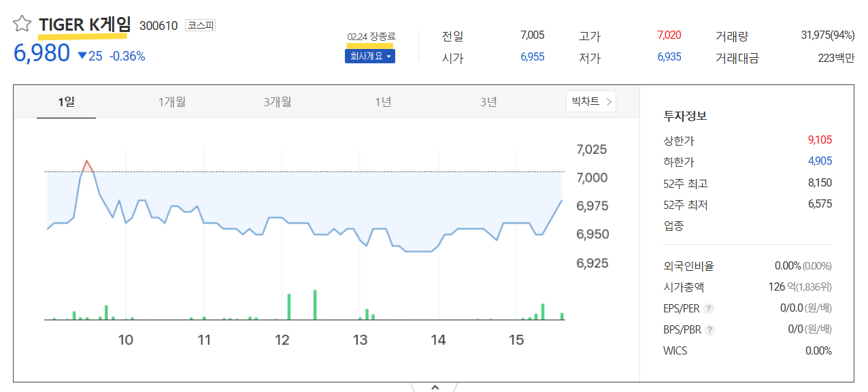Click the arrow icon beside 빅차트

(x=610, y=101)
